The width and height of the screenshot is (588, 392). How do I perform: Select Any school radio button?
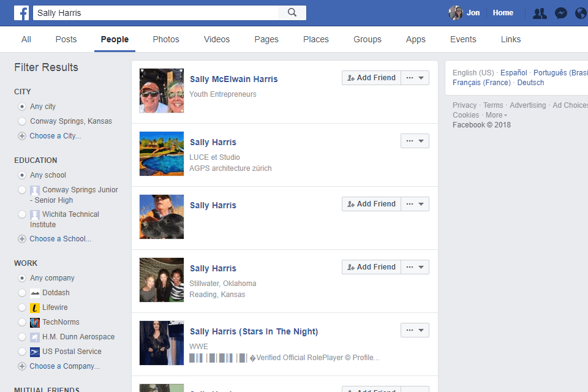pyautogui.click(x=22, y=175)
